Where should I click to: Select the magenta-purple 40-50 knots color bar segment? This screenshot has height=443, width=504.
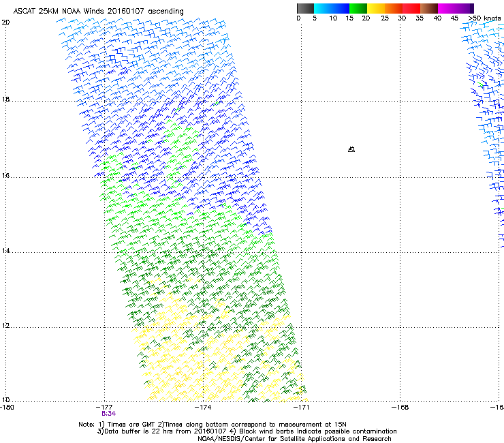(456, 8)
